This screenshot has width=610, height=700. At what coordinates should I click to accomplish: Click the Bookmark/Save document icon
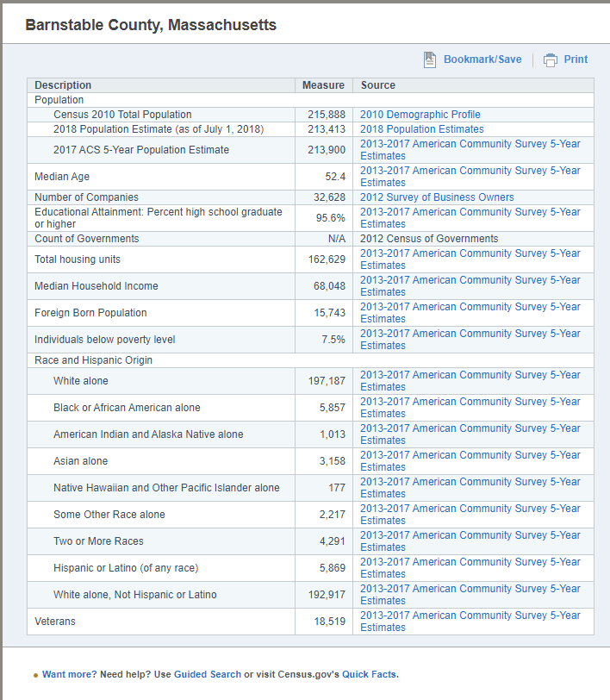(x=429, y=59)
